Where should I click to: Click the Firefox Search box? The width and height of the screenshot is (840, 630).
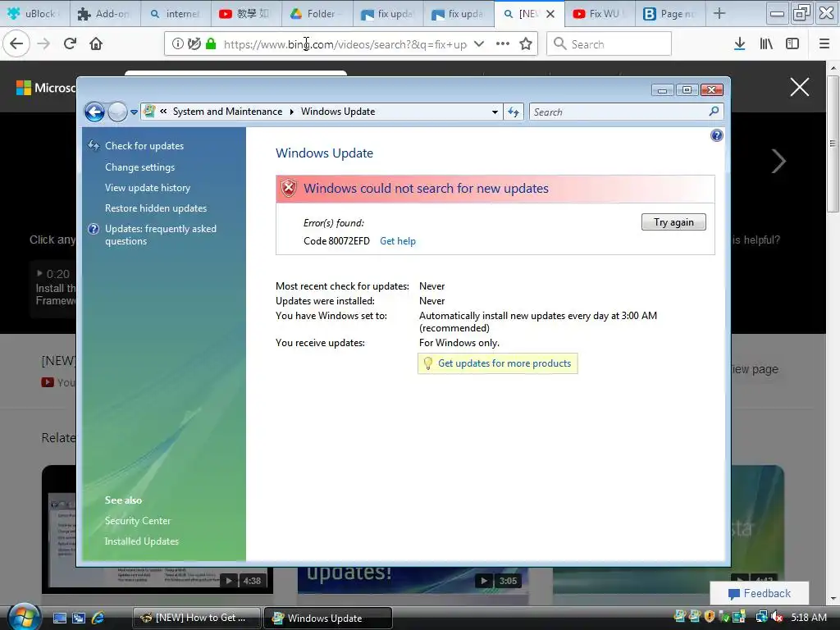point(609,44)
